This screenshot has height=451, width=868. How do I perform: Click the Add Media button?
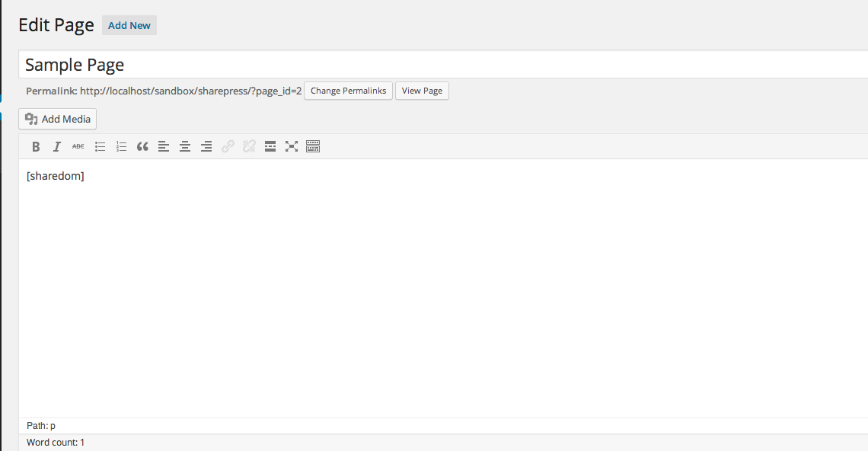point(58,119)
